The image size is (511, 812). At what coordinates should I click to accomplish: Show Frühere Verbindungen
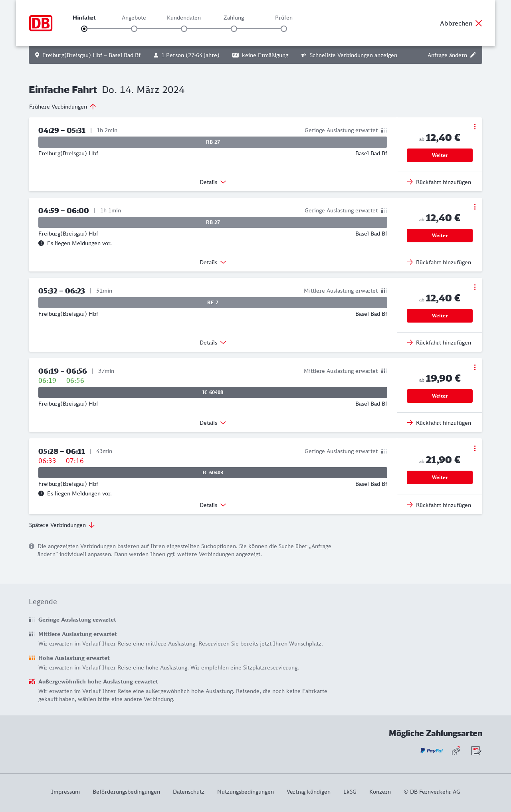63,107
